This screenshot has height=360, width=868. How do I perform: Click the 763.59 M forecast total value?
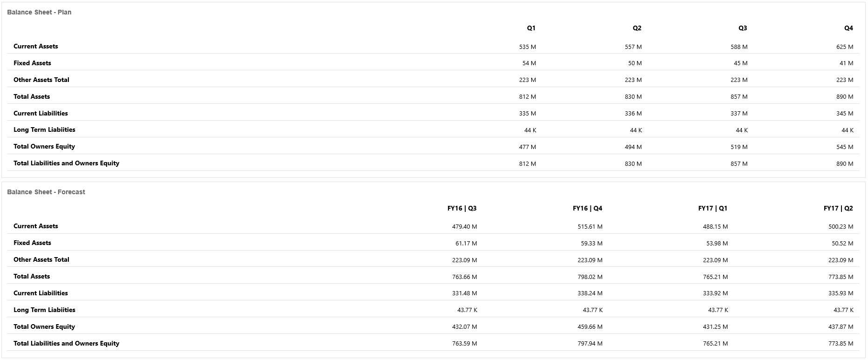click(464, 344)
